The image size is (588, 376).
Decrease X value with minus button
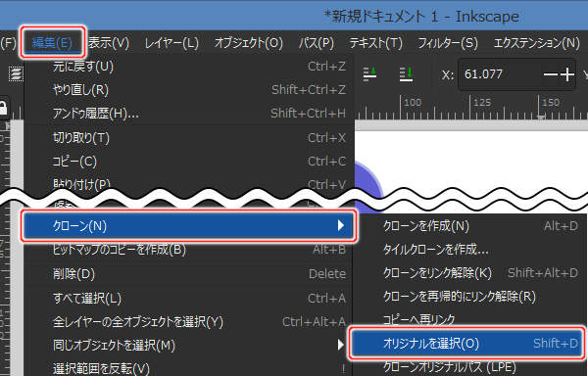click(x=551, y=74)
